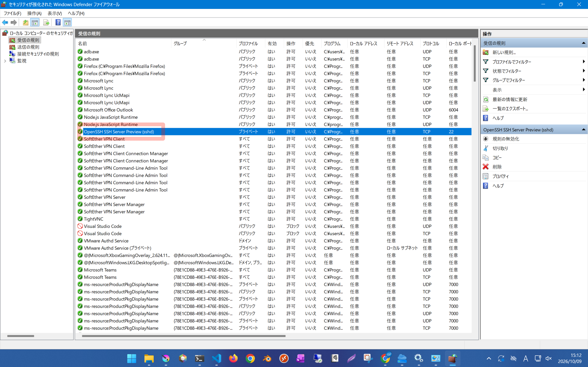The image size is (588, 367).
Task: Open the ファイル(F) menu
Action: [x=13, y=13]
